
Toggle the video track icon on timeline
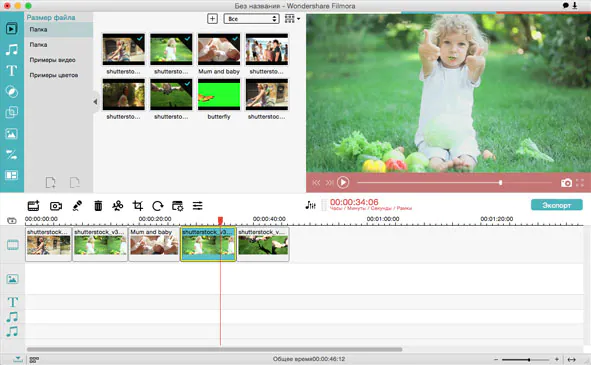pyautogui.click(x=12, y=245)
